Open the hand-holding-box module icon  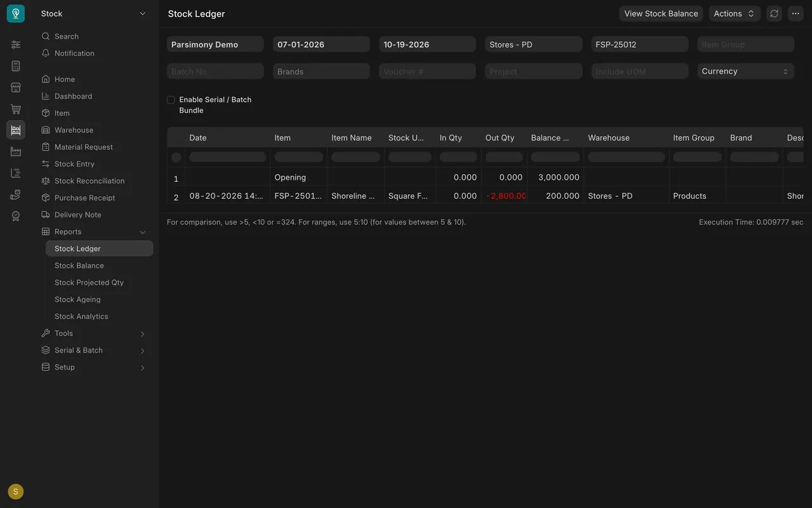coord(16,194)
